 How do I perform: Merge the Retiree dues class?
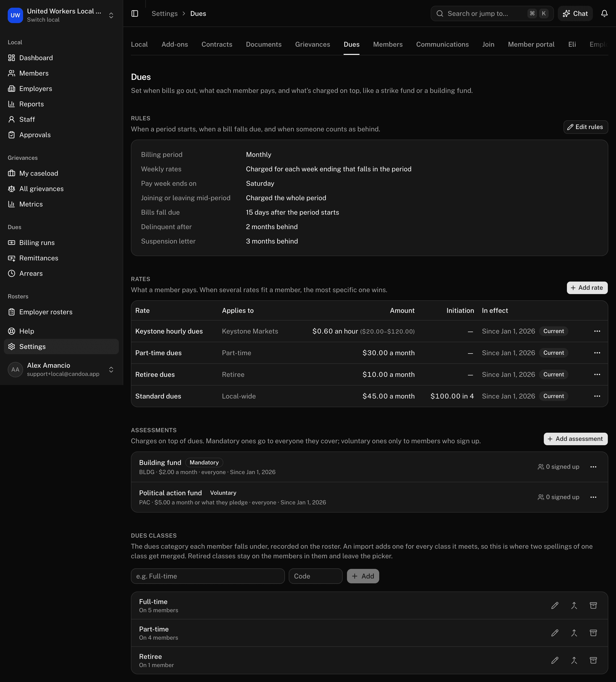[574, 660]
